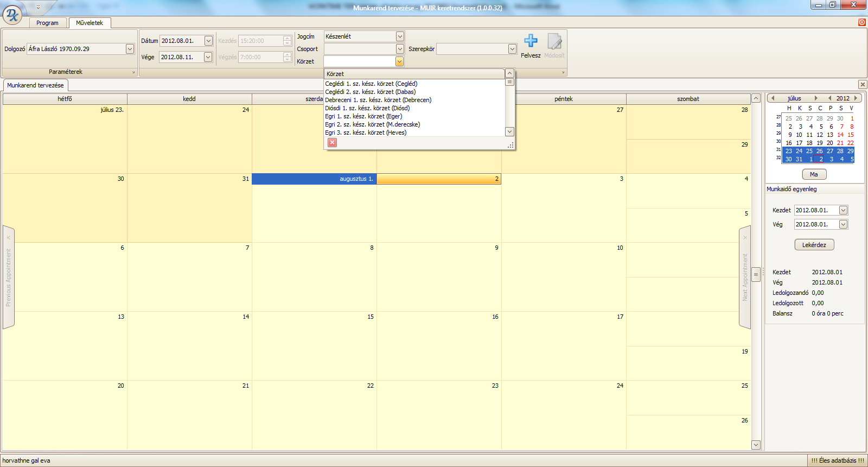The height and width of the screenshot is (467, 868).
Task: Select day 14 in the mini calendar
Action: (x=840, y=135)
